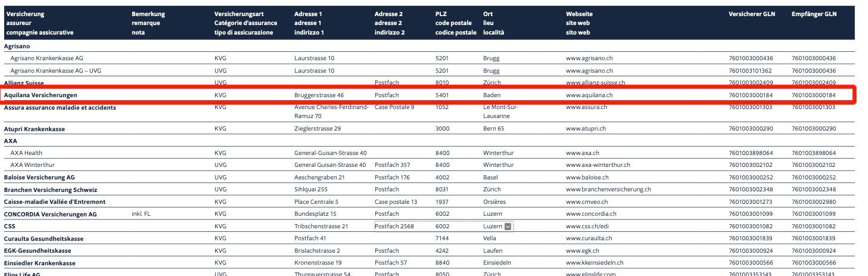868x276 pixels.
Task: Click Aeschengraben 21 address cell
Action: pos(320,178)
